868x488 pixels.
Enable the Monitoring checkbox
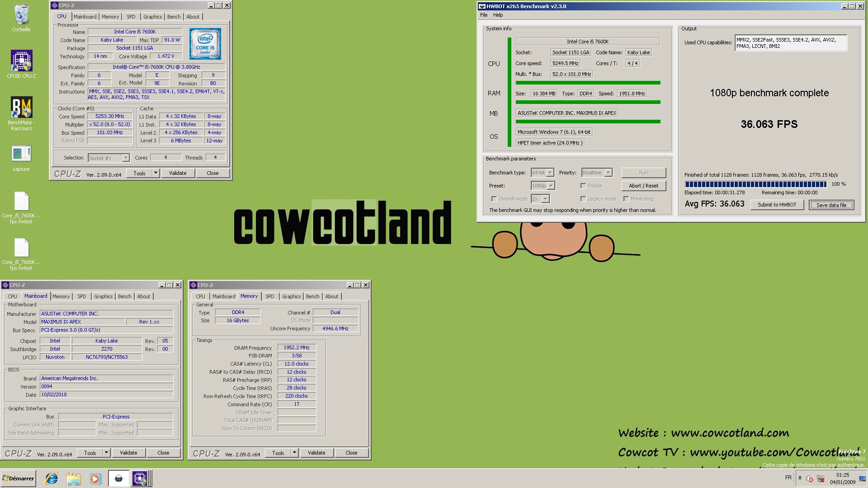(x=626, y=199)
